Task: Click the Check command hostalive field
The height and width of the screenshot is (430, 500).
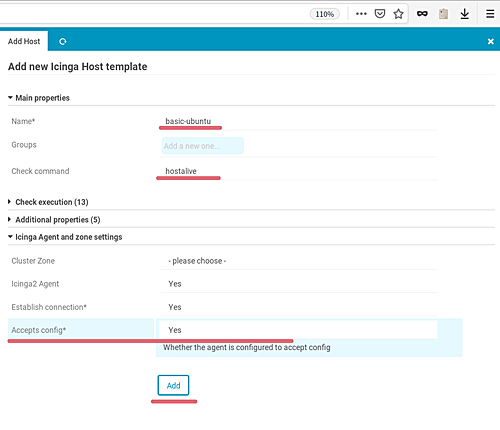Action: (298, 171)
